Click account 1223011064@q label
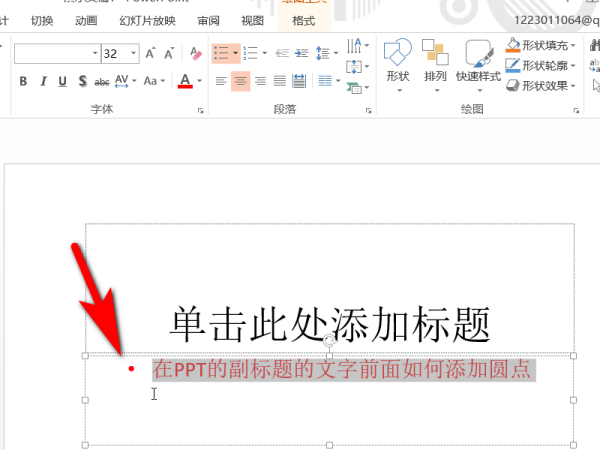The height and width of the screenshot is (450, 600). [x=557, y=20]
